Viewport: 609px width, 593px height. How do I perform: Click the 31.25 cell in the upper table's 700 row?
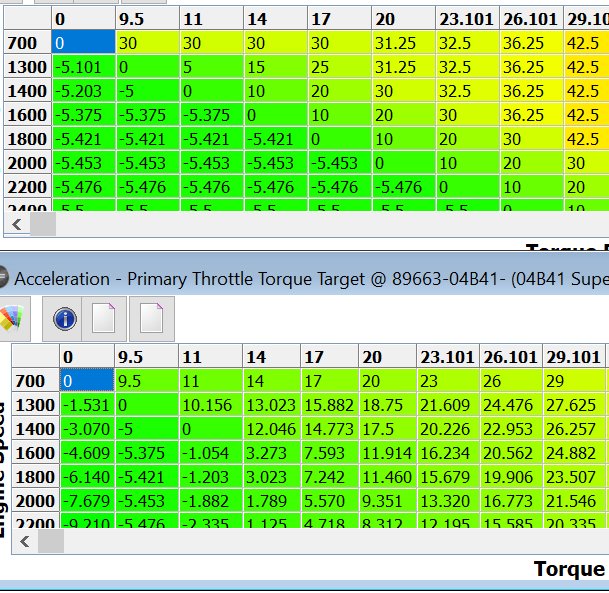pyautogui.click(x=403, y=43)
